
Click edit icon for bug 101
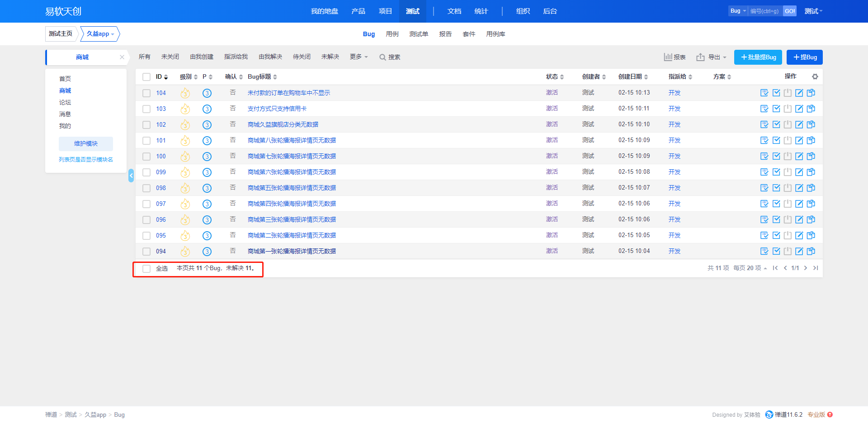(799, 140)
